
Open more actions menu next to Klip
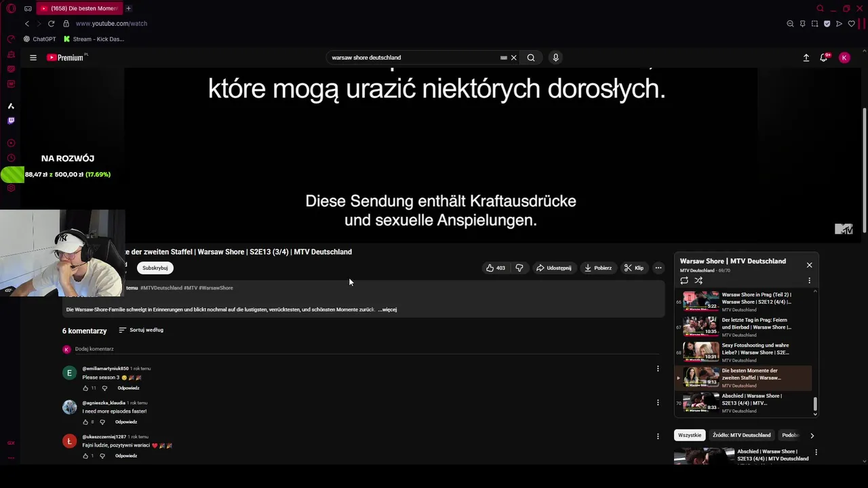click(658, 268)
